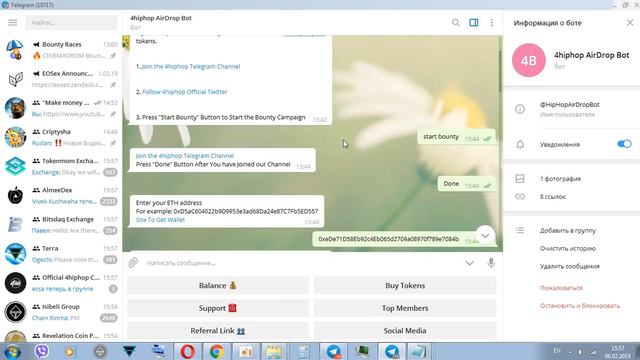Screen dimensions: 640x360
Task: Click the 4B bot avatar
Action: coord(529,60)
